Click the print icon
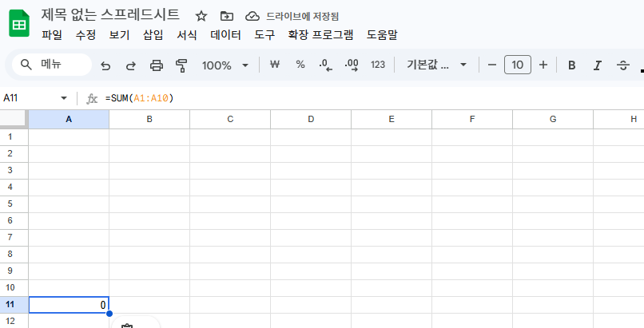This screenshot has height=328, width=644. point(156,65)
